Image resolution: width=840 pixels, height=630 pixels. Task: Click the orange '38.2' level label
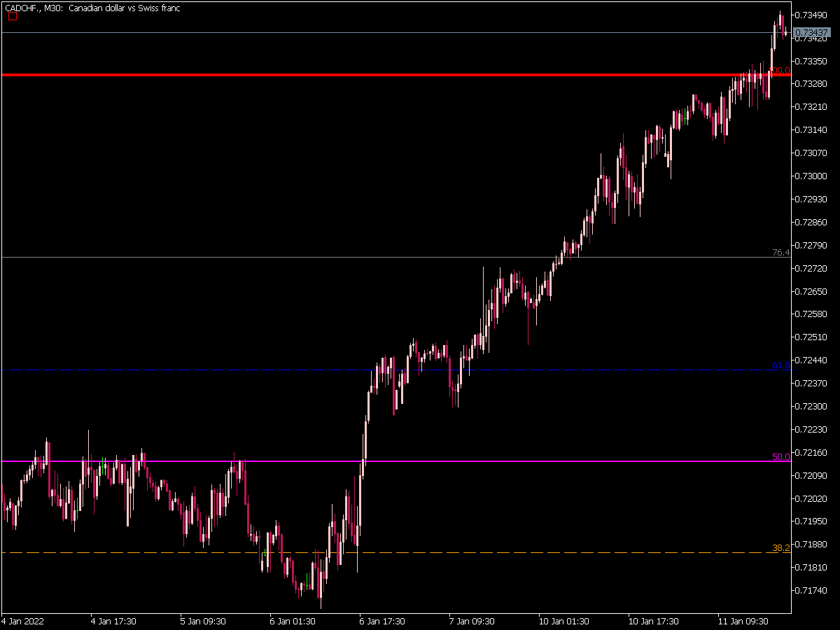coord(781,547)
